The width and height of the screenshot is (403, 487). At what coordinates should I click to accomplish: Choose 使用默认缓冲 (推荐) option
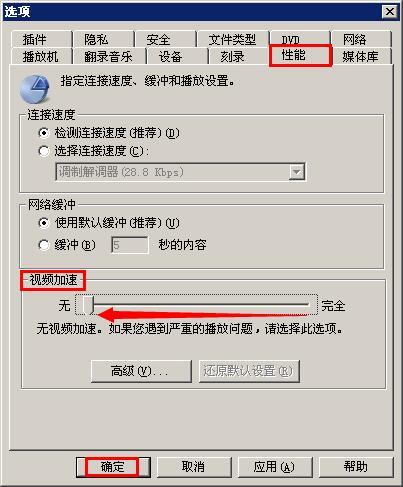coord(44,223)
